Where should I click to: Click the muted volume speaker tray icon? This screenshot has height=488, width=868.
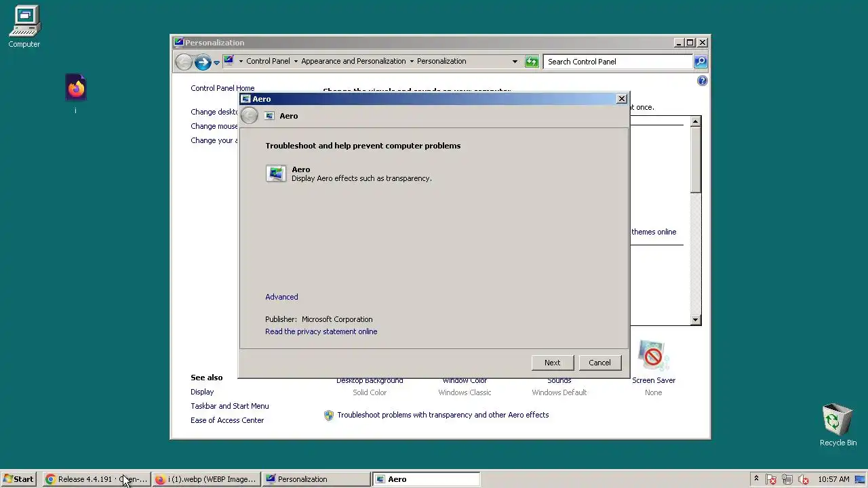(x=804, y=479)
